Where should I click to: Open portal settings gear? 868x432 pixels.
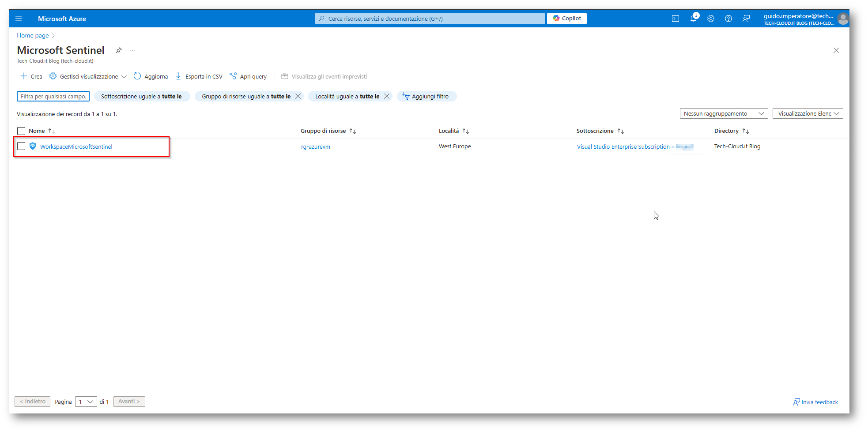pos(711,19)
